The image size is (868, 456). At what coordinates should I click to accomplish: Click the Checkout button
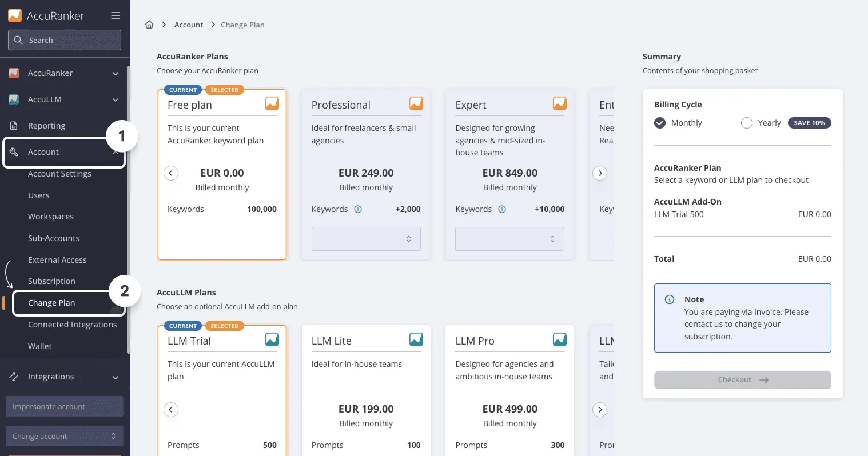(742, 380)
